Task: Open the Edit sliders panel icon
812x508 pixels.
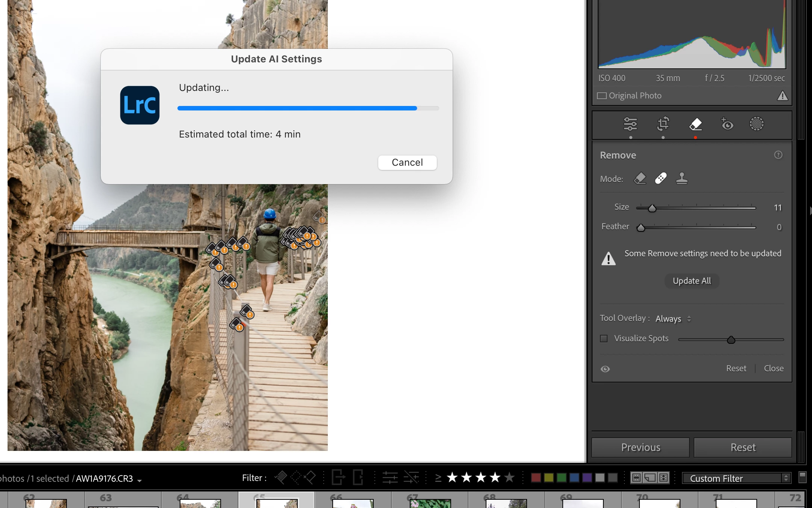Action: 630,124
